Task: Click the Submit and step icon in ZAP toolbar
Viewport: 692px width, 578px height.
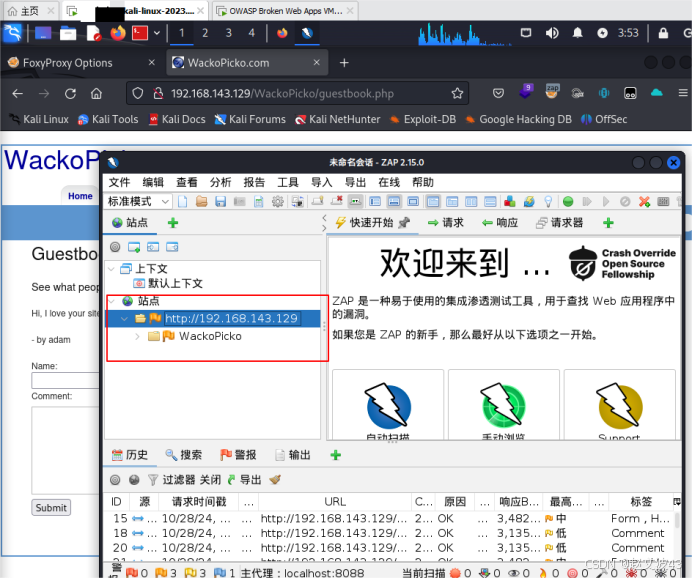Action: [587, 202]
